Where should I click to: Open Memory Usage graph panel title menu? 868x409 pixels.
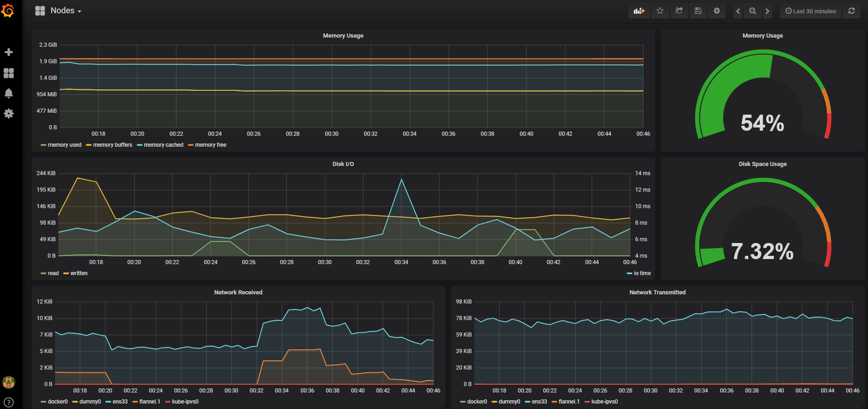click(x=343, y=36)
